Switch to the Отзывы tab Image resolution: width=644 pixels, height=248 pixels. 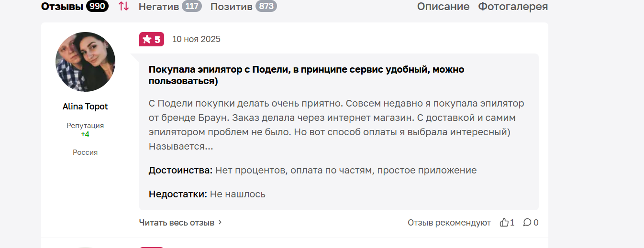(x=62, y=7)
